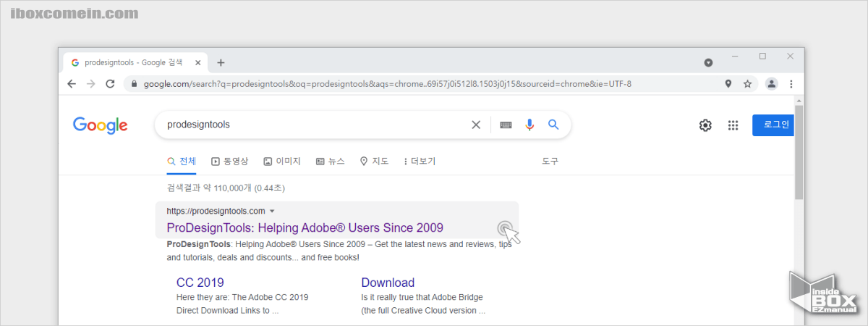This screenshot has height=326, width=868.
Task: Click the address bar URL
Action: click(388, 84)
